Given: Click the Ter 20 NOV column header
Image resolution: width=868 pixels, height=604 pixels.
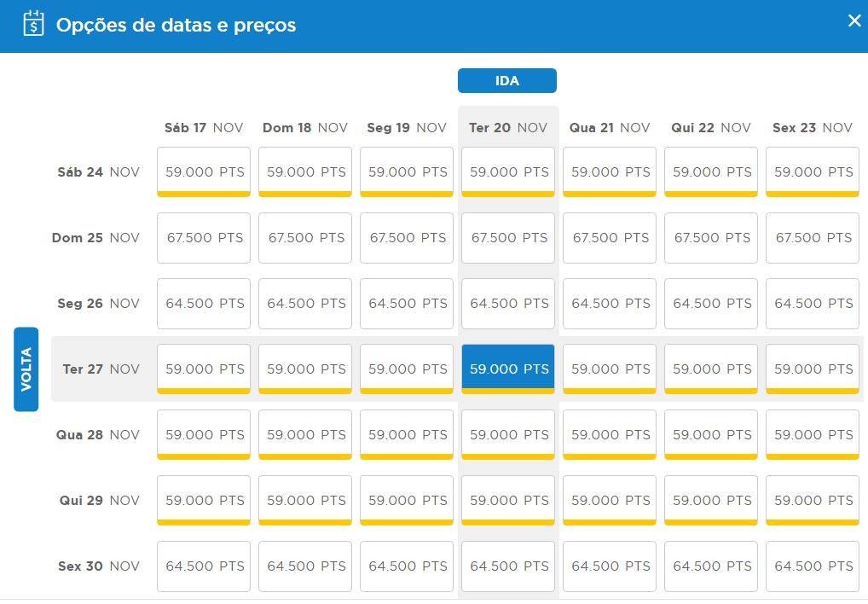Looking at the screenshot, I should click(508, 128).
